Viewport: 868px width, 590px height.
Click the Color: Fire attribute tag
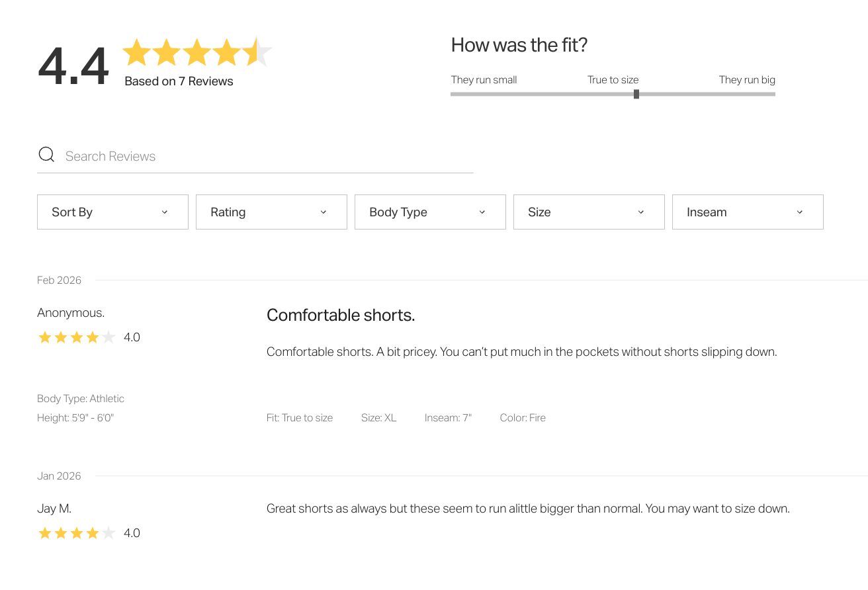[x=523, y=417]
